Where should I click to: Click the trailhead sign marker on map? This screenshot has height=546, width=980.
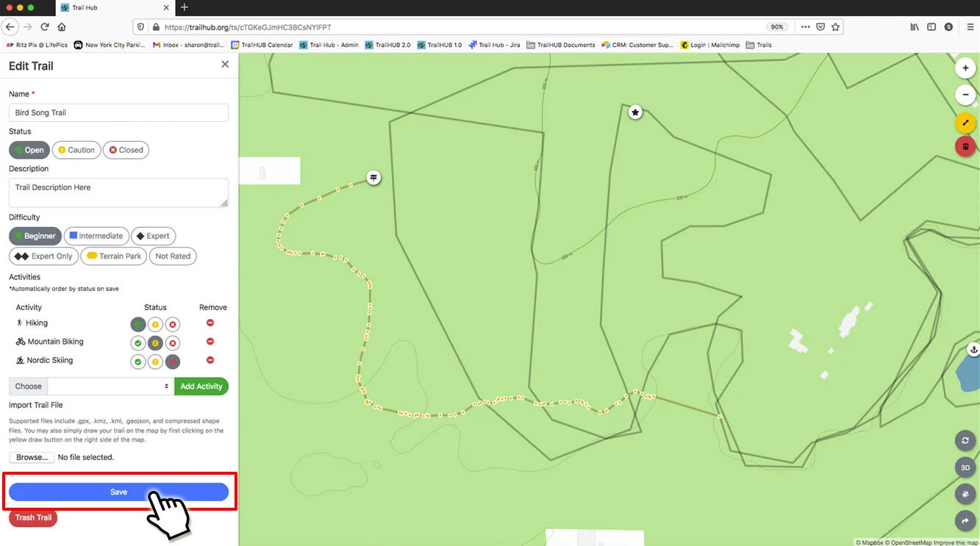click(373, 177)
